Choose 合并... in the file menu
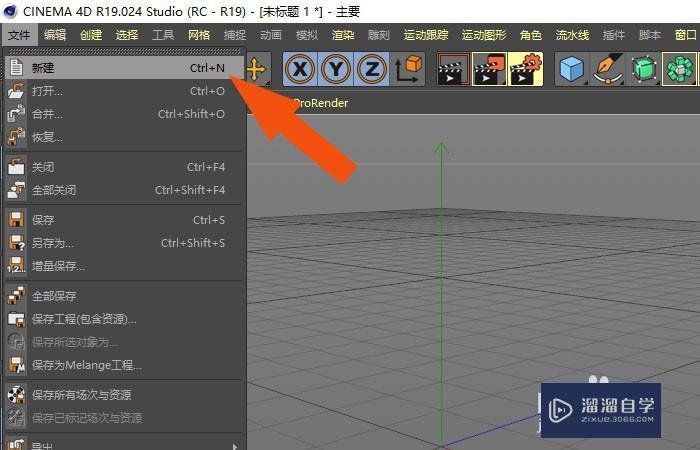 coord(125,114)
